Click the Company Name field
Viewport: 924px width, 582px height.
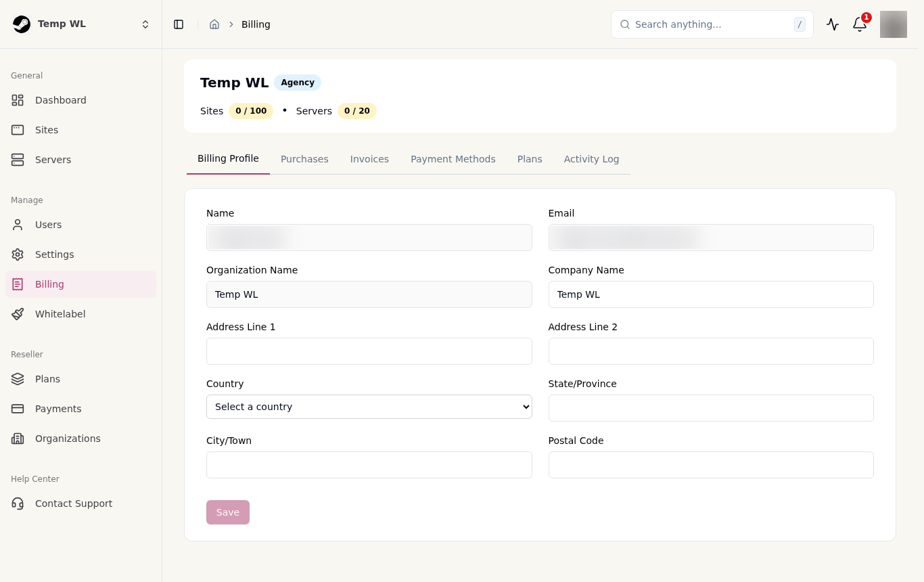click(711, 294)
